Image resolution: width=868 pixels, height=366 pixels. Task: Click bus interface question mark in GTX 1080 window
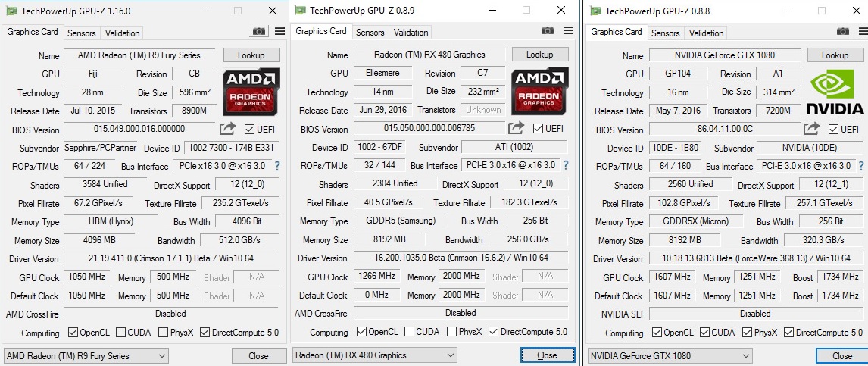[860, 165]
